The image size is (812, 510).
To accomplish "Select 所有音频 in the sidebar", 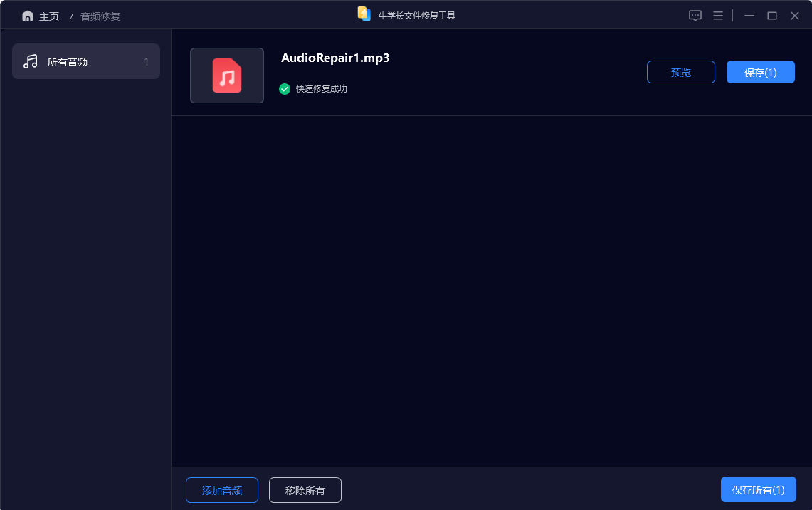I will (68, 62).
